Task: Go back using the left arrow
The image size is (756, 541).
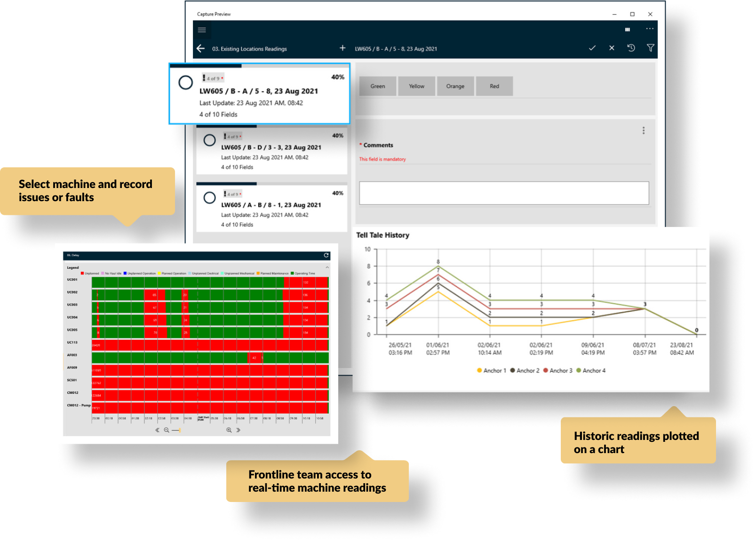Action: pyautogui.click(x=201, y=48)
